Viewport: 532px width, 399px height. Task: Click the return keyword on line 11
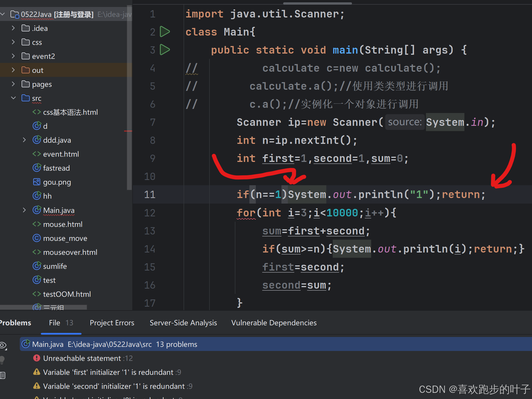tap(461, 194)
